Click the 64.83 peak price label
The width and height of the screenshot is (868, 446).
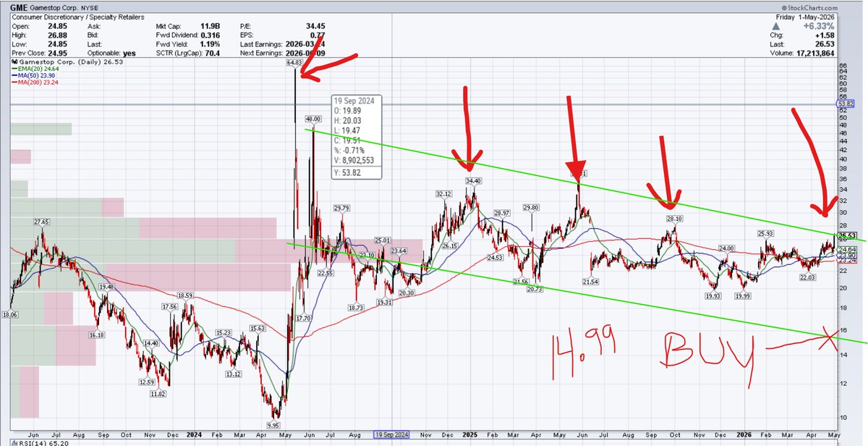294,64
